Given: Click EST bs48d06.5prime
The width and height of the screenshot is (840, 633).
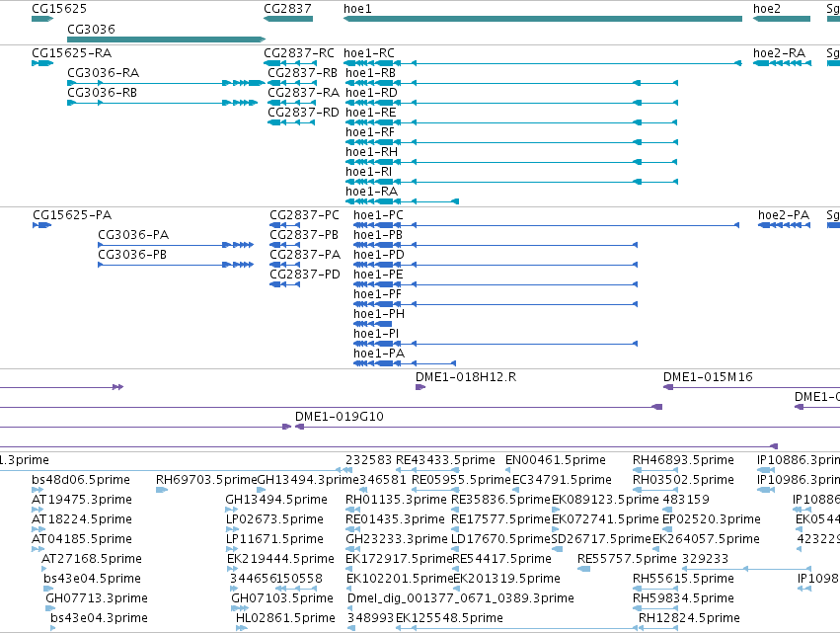Looking at the screenshot, I should (81, 480).
